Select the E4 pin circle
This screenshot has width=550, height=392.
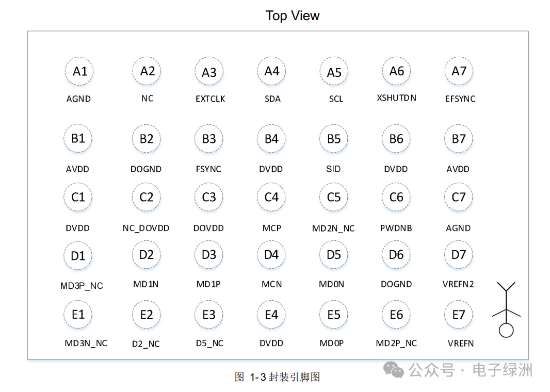pos(271,315)
